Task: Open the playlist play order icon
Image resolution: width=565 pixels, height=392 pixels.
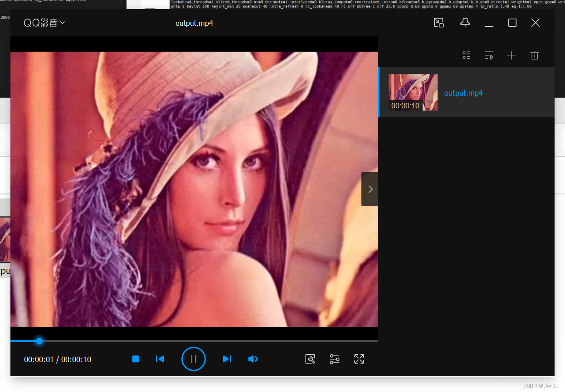Action: pos(489,55)
